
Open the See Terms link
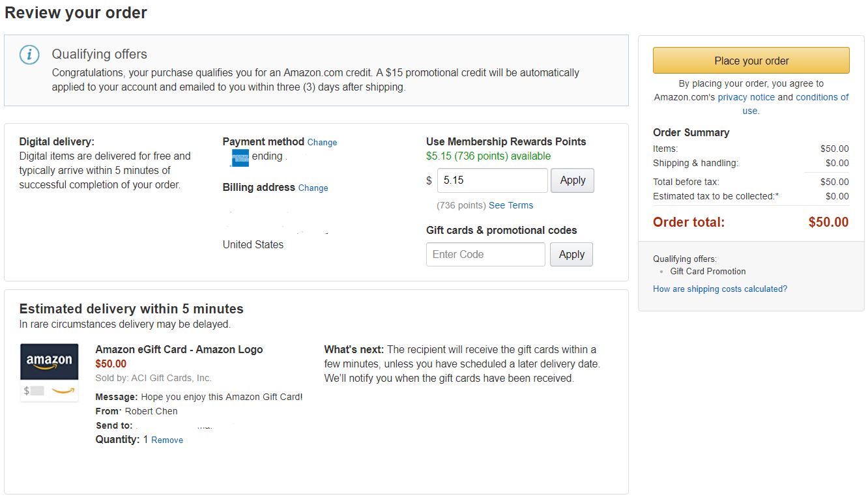pyautogui.click(x=511, y=205)
